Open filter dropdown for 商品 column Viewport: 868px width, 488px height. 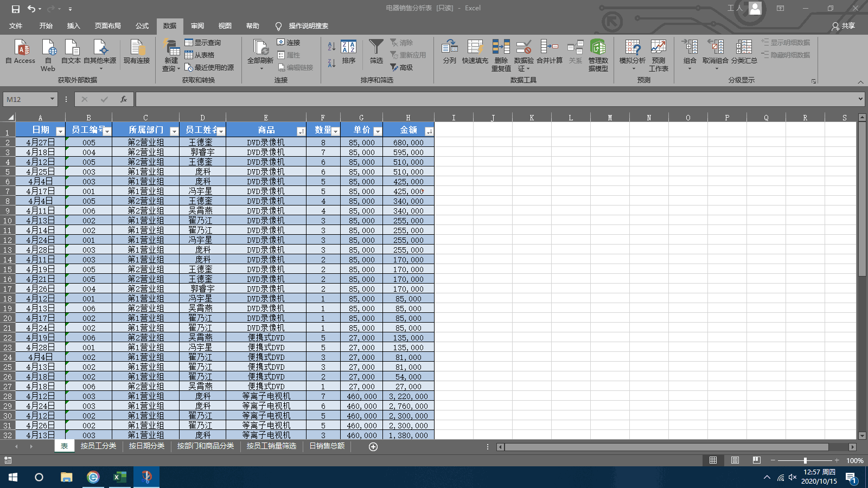tap(301, 131)
